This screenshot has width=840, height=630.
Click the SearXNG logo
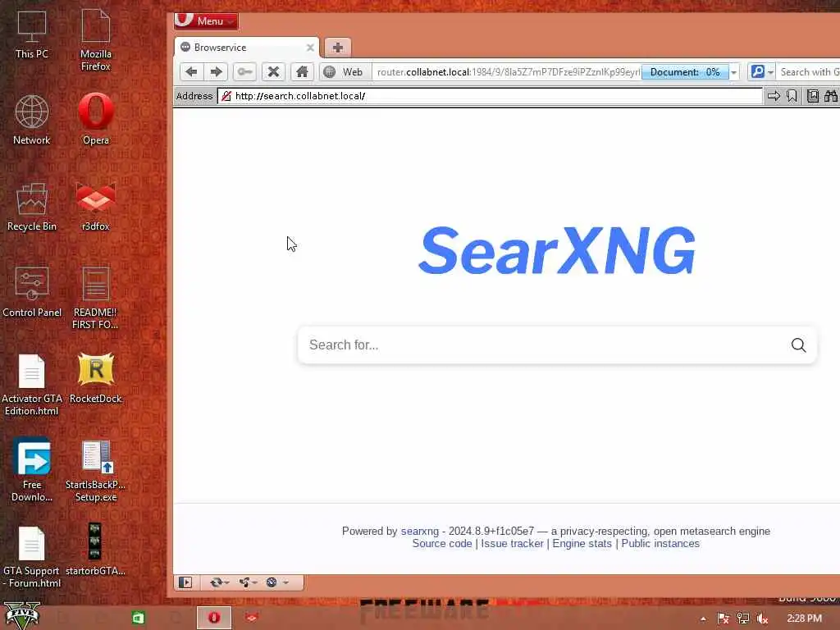pyautogui.click(x=557, y=250)
